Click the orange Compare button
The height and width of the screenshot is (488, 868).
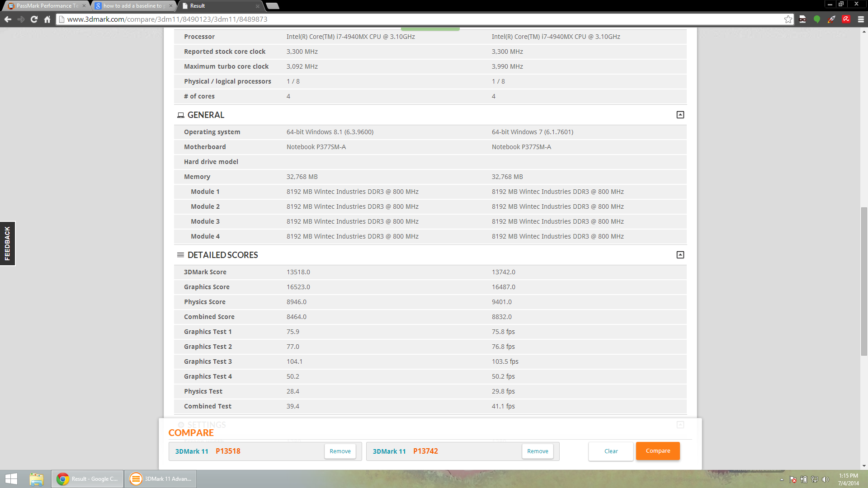(658, 450)
